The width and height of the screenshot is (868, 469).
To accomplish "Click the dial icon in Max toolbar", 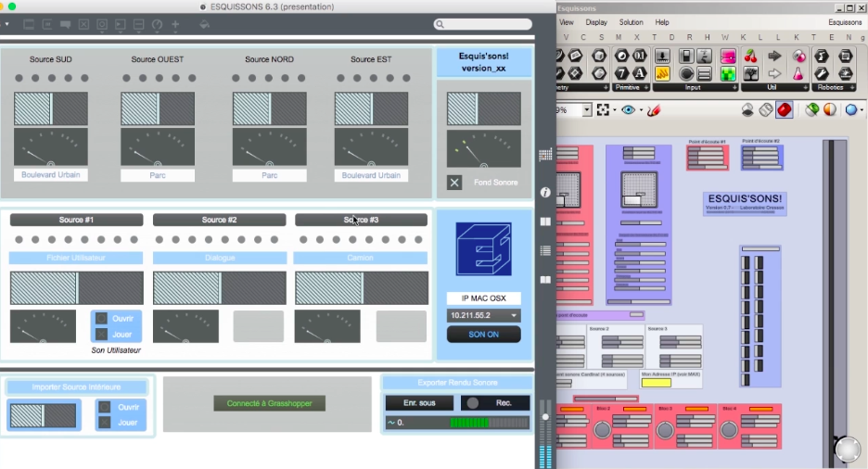I will pos(158,25).
